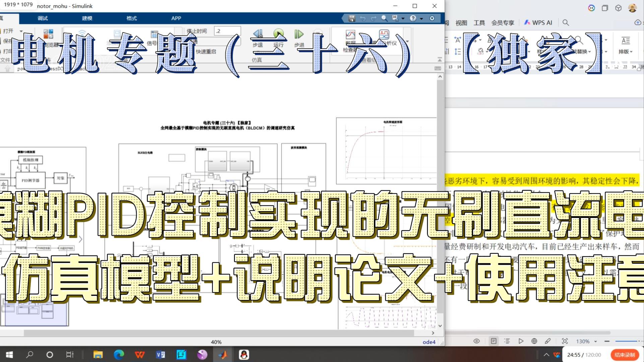Screen dimensions: 644x362
Task: Click the save icon in Simulink quick toolbar
Action: click(351, 18)
